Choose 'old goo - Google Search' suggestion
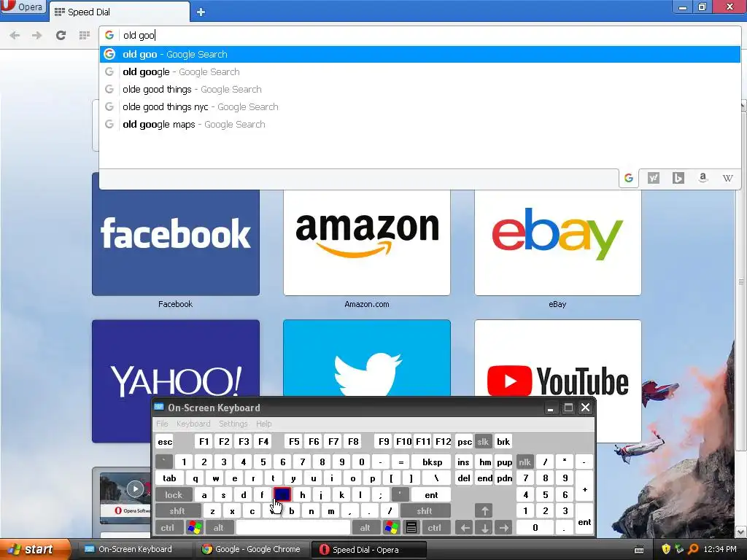 pos(419,54)
